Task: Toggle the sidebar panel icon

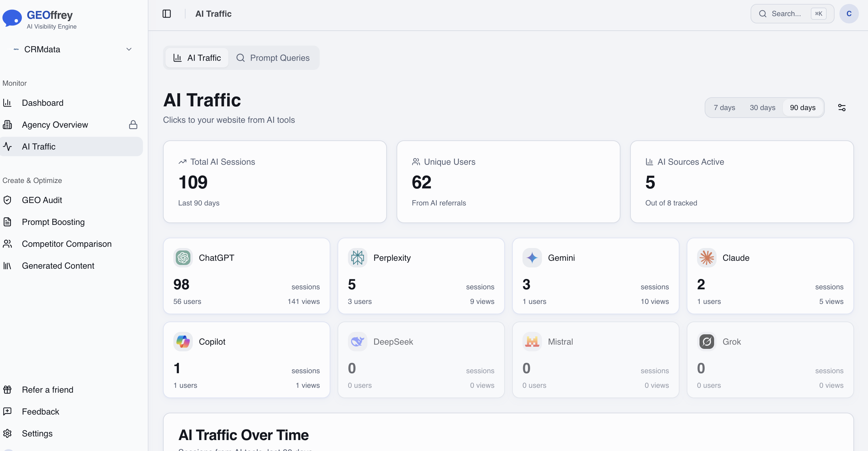Action: click(166, 14)
